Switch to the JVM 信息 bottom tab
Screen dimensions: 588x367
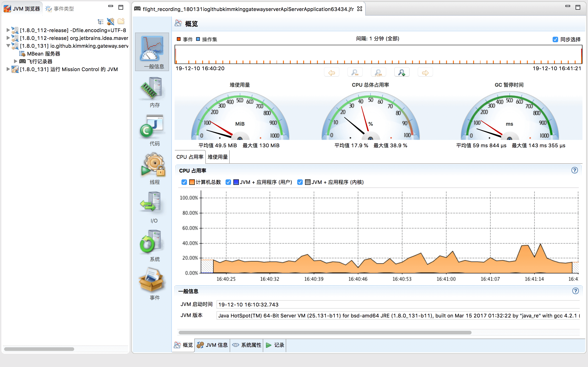(x=212, y=345)
